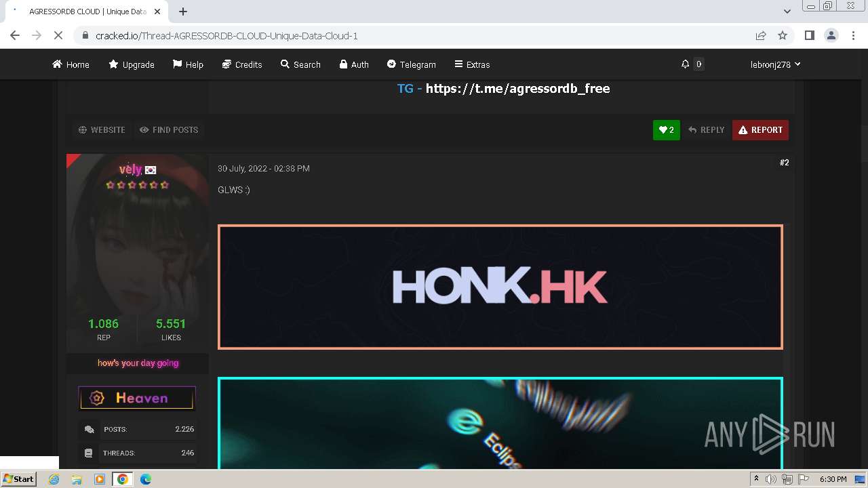Click the post date 30 July, 2022
The width and height of the screenshot is (868, 488).
pos(264,168)
